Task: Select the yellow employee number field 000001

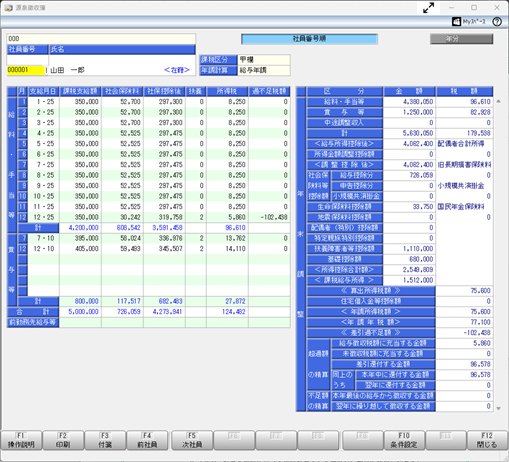Action: click(26, 70)
